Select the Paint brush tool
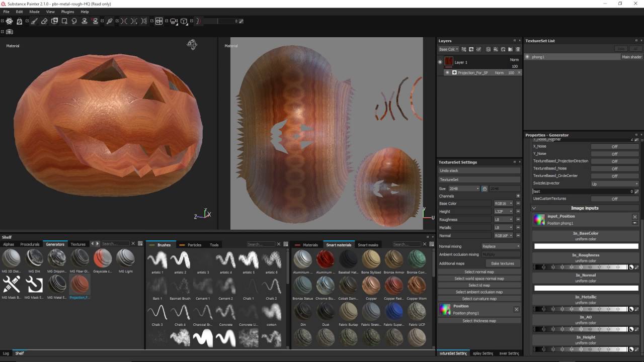 point(34,21)
